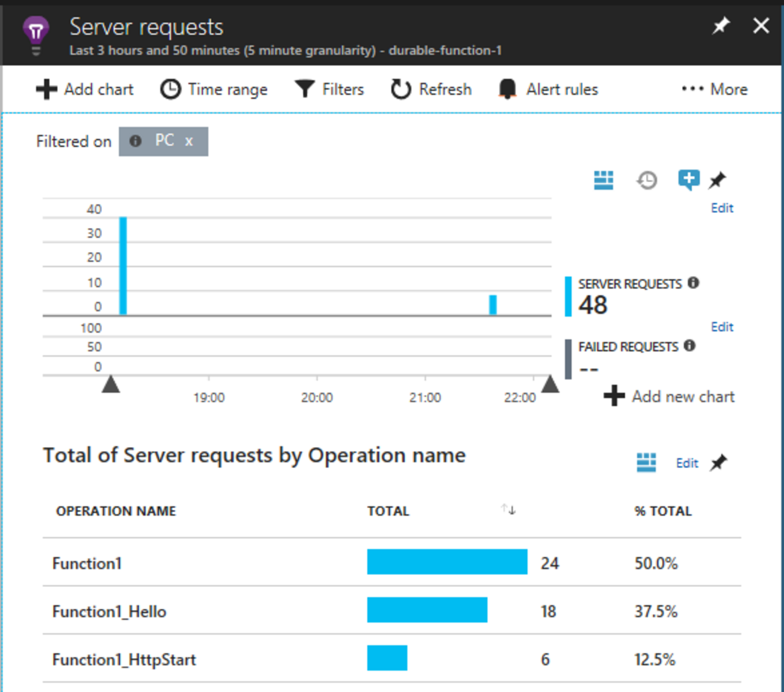Close the Server requests blade

pos(761,26)
